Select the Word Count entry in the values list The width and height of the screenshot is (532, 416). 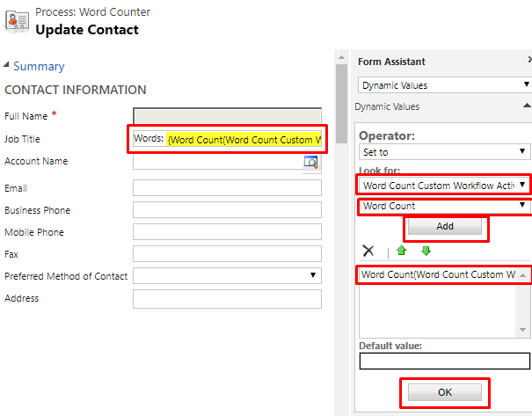tap(438, 274)
